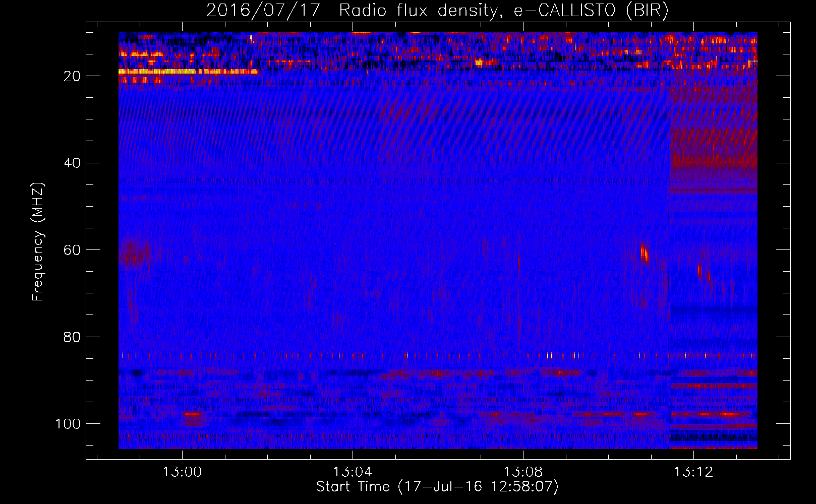Click the 13:00 time tick label
The image size is (816, 504).
coord(182,472)
